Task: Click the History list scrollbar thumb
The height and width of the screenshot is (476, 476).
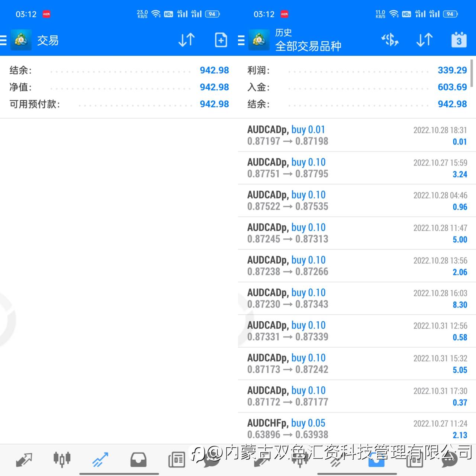Action: (472, 73)
